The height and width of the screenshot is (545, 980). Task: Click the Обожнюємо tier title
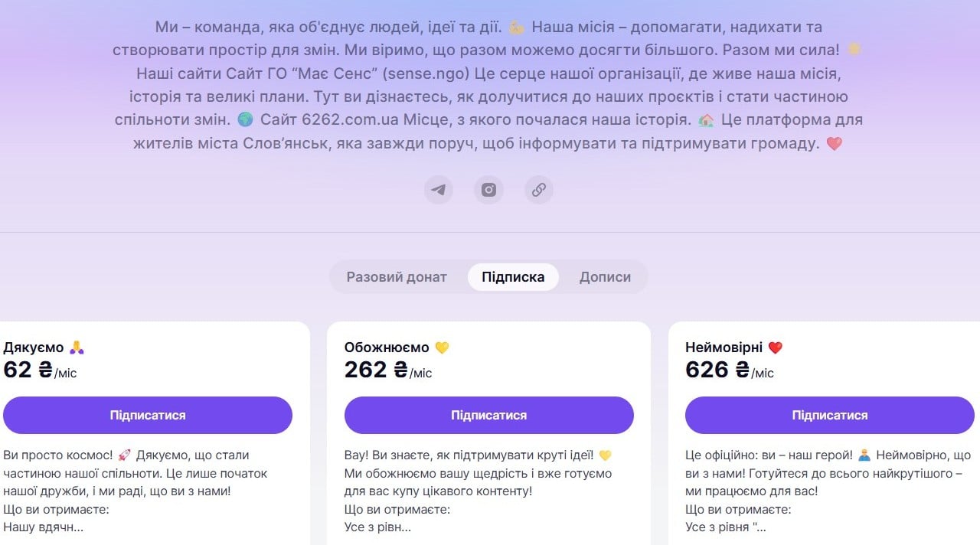click(x=387, y=348)
